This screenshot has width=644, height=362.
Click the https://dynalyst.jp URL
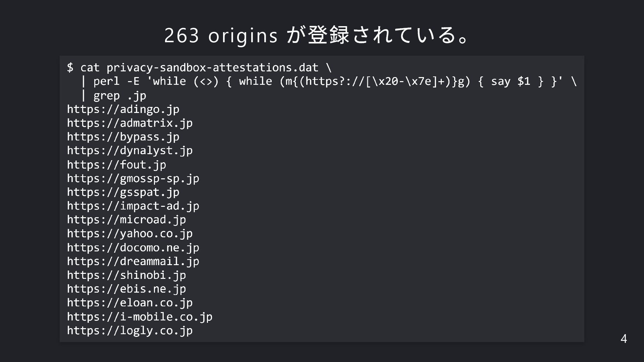[x=130, y=150]
